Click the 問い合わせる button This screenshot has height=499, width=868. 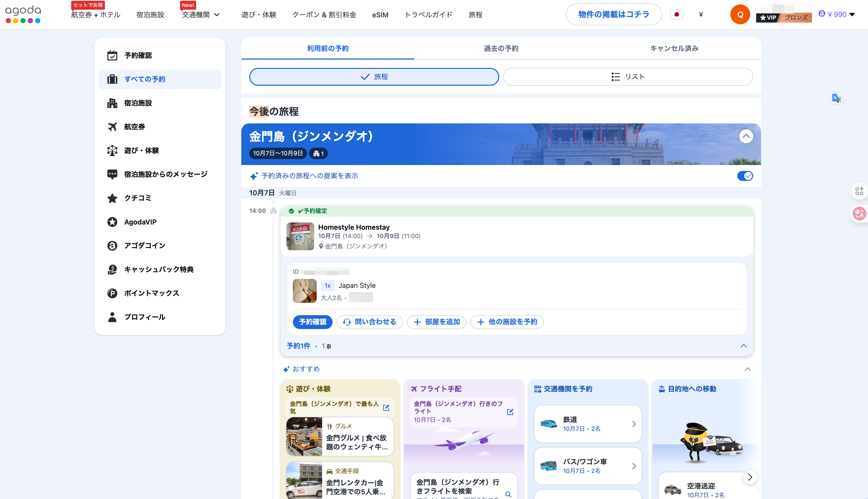(369, 322)
